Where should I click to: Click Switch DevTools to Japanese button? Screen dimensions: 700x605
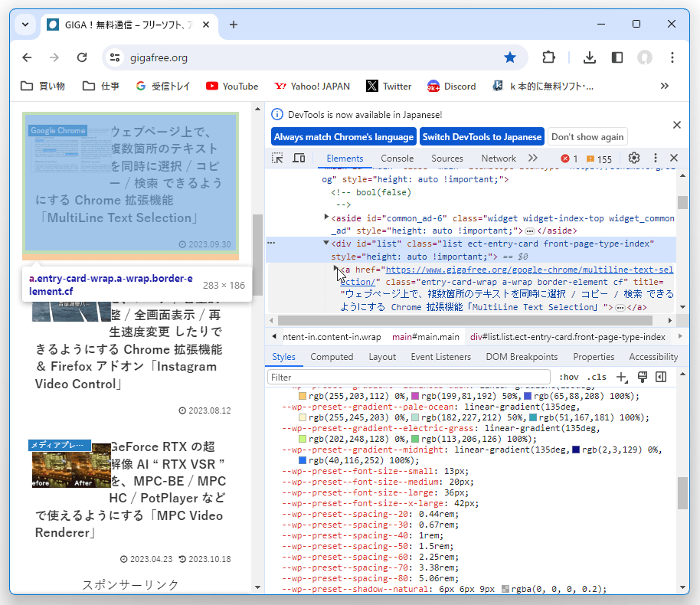[482, 136]
